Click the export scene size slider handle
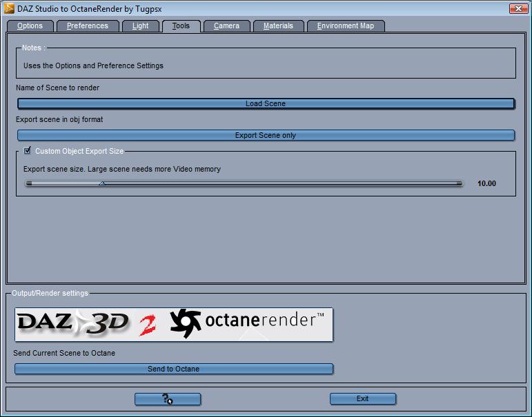The width and height of the screenshot is (532, 417). pyautogui.click(x=102, y=183)
